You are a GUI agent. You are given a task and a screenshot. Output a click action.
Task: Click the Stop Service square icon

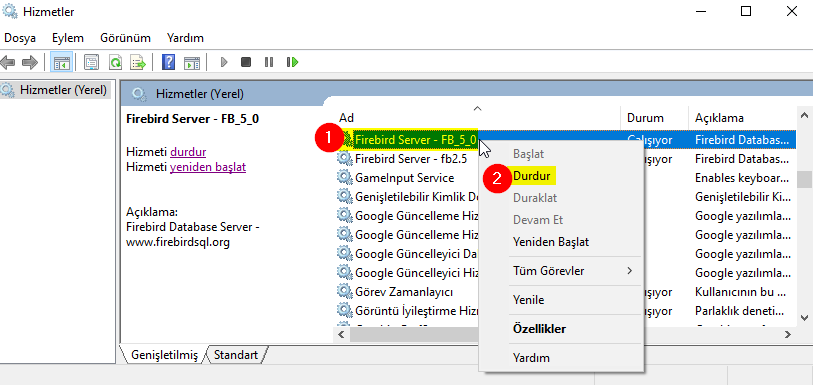246,63
